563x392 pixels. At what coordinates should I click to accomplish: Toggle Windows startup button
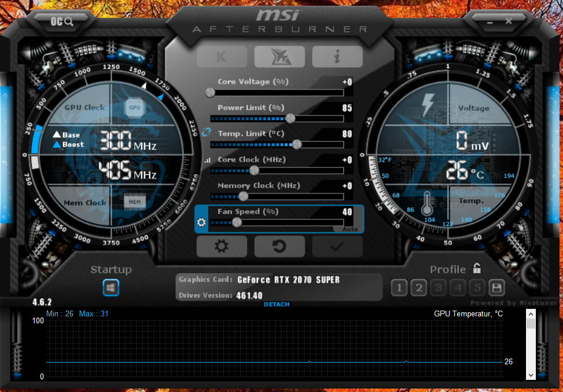(111, 288)
